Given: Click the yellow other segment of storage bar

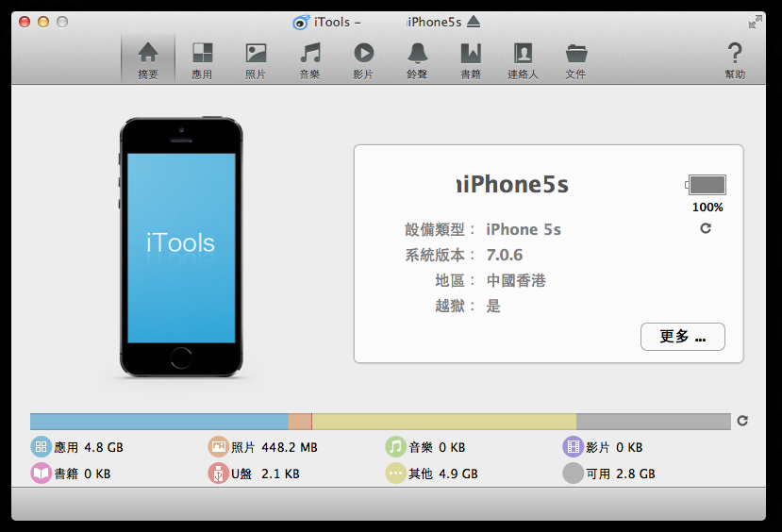Looking at the screenshot, I should [444, 422].
